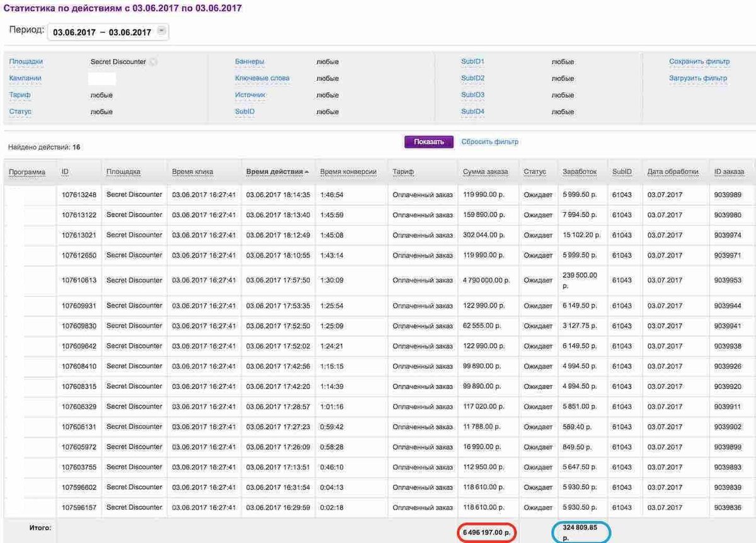This screenshot has height=543, width=756.
Task: Sort by the ID заказа column header
Action: pos(729,172)
